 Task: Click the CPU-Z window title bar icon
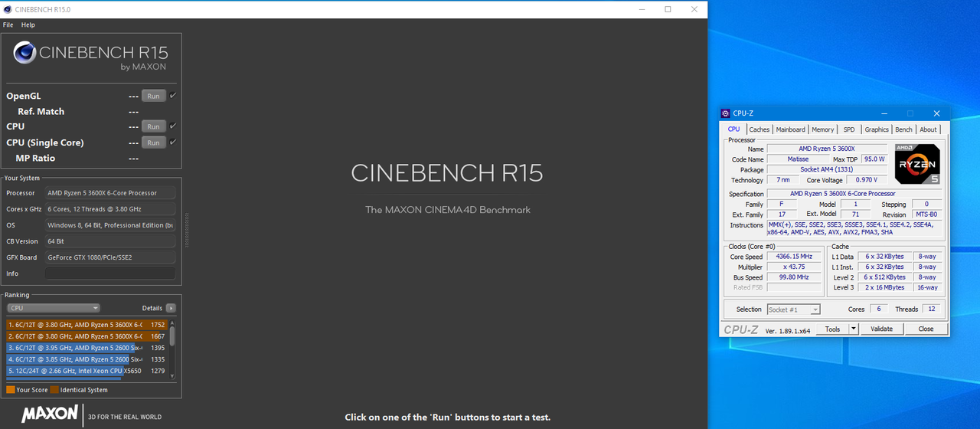tap(726, 113)
